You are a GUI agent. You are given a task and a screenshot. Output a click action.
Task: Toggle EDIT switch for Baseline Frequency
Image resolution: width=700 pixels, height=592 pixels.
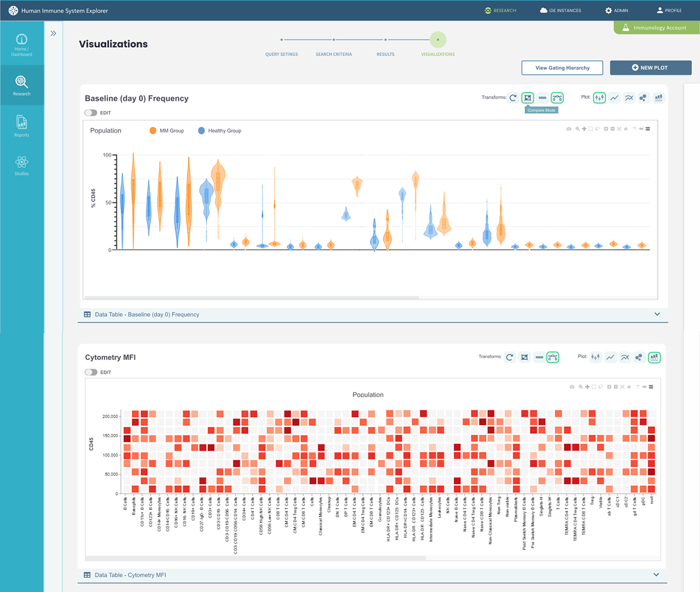[x=91, y=113]
